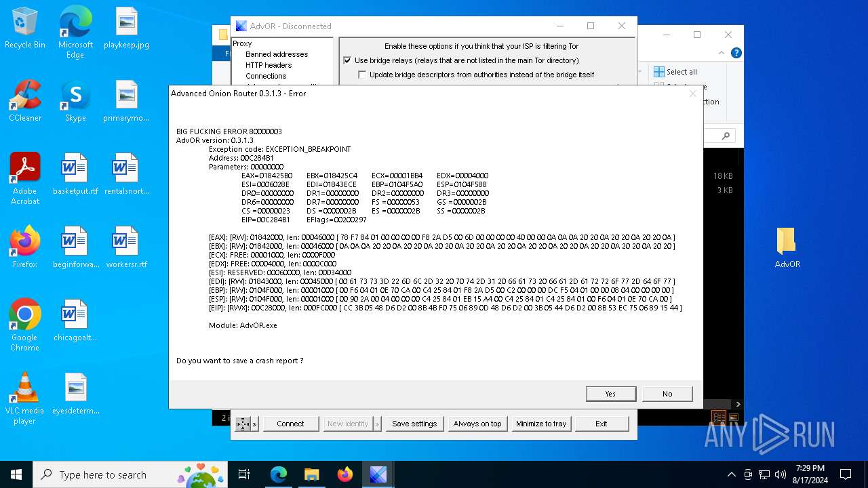Select the primarymo... image file on desktop

[x=126, y=101]
